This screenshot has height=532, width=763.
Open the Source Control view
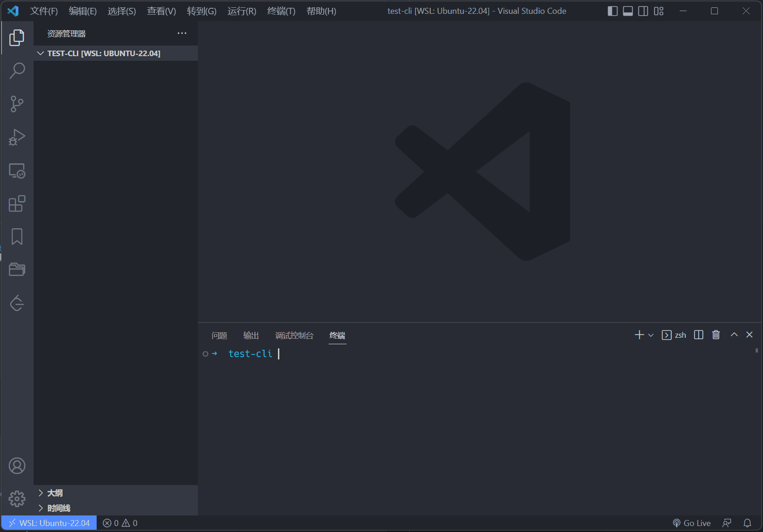tap(17, 104)
